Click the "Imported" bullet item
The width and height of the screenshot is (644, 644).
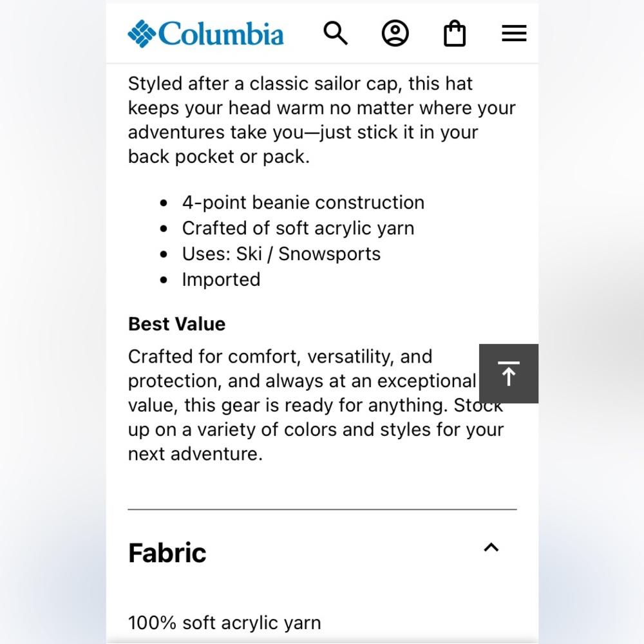tap(221, 279)
